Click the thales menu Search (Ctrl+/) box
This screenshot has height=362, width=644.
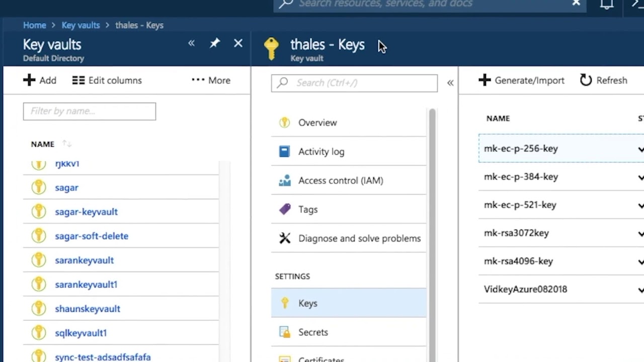354,83
